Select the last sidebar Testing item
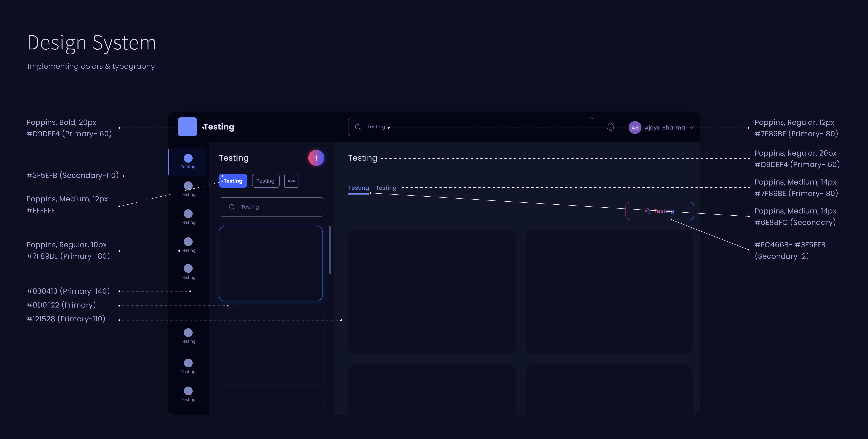Image resolution: width=868 pixels, height=439 pixels. pos(188,395)
